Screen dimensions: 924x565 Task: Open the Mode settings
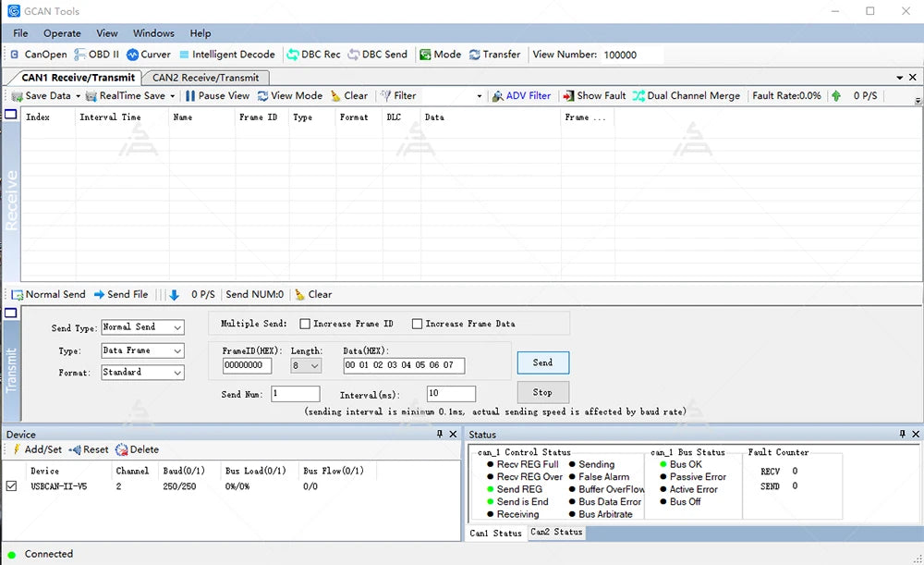coord(440,55)
